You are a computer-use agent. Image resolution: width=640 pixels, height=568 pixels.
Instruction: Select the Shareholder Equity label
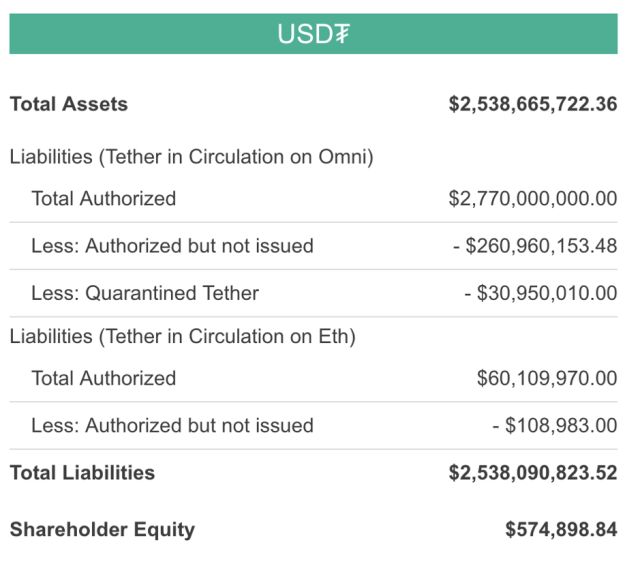(x=102, y=529)
